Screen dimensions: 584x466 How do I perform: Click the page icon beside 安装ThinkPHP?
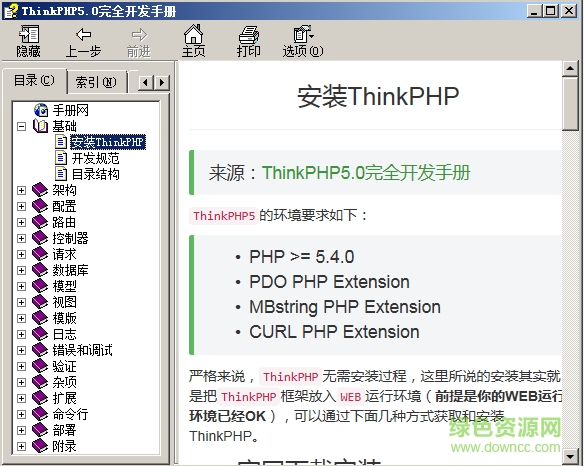61,142
